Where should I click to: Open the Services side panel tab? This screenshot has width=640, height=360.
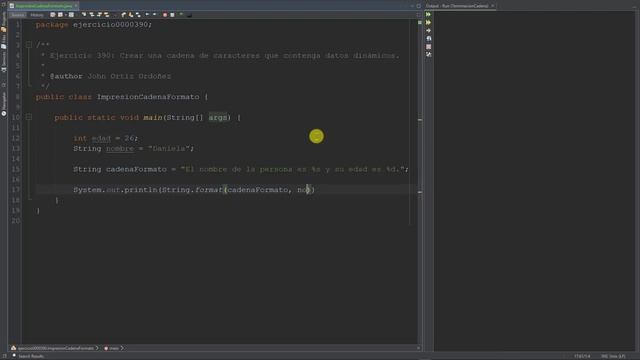[x=4, y=62]
